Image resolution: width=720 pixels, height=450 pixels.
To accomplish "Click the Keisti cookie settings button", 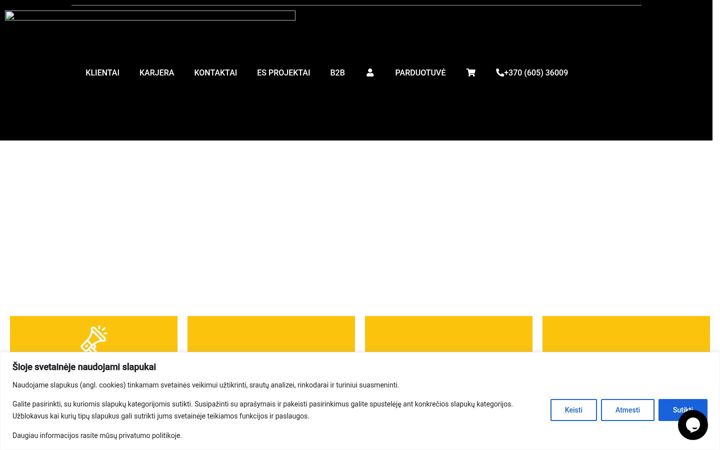I will tap(574, 410).
